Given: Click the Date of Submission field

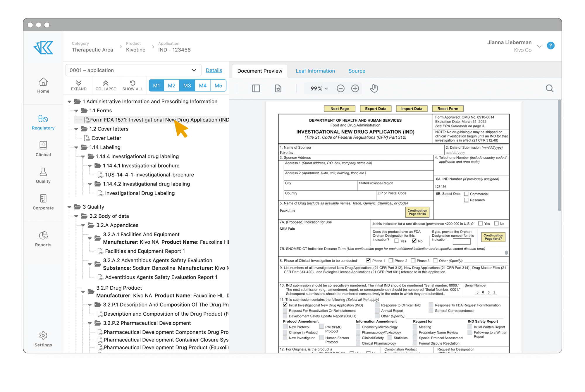Looking at the screenshot, I should (476, 152).
